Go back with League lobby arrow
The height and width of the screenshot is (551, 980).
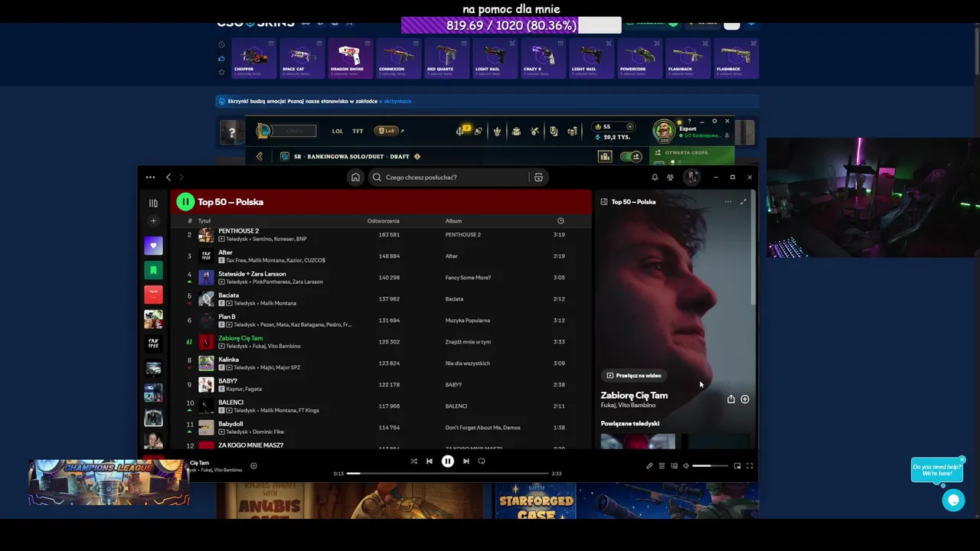click(260, 157)
